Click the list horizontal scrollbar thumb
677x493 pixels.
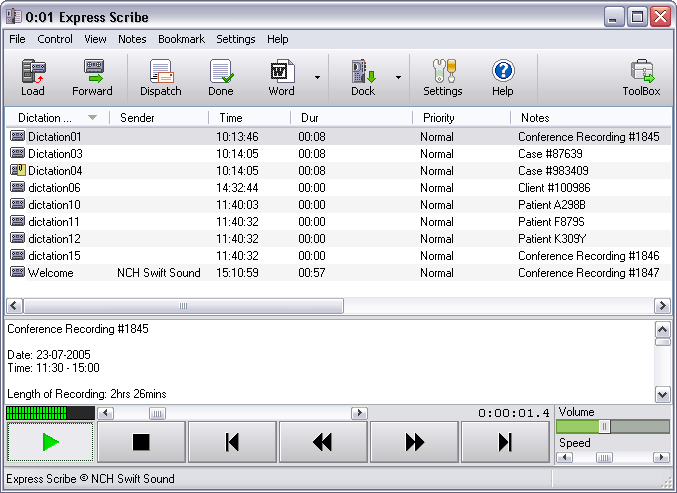point(183,306)
